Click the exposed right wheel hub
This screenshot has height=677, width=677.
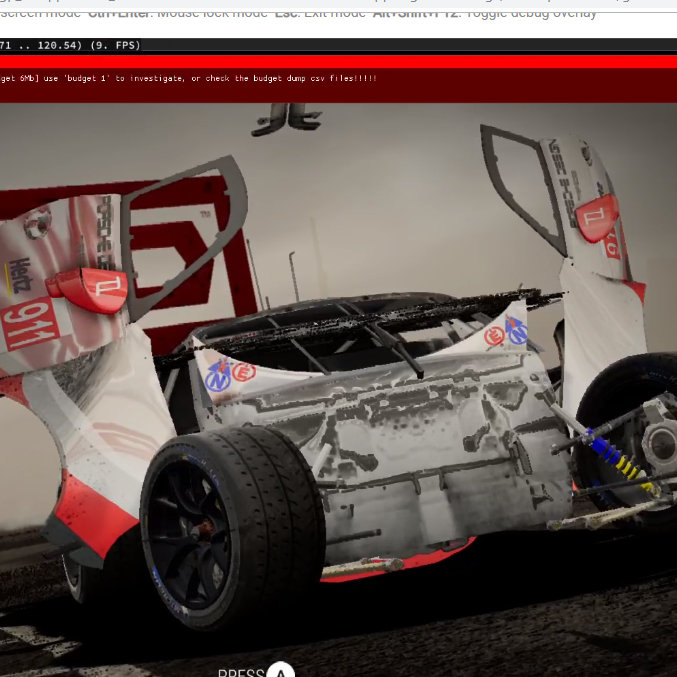pos(656,435)
